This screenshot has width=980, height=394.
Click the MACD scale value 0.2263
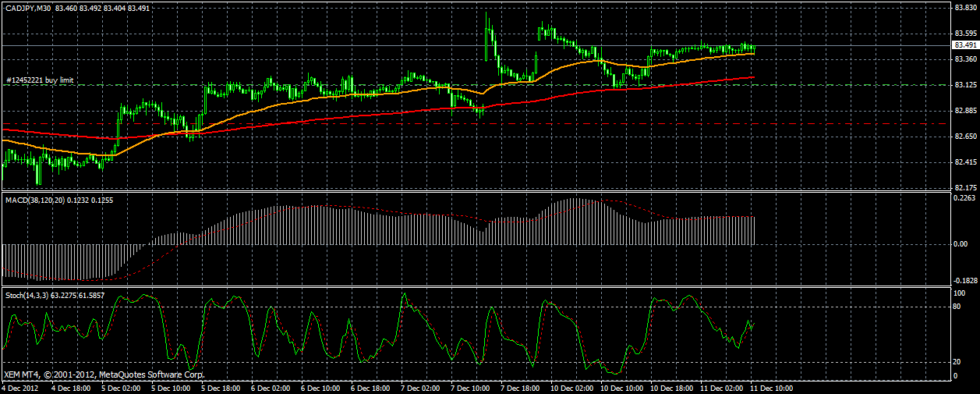tap(965, 198)
